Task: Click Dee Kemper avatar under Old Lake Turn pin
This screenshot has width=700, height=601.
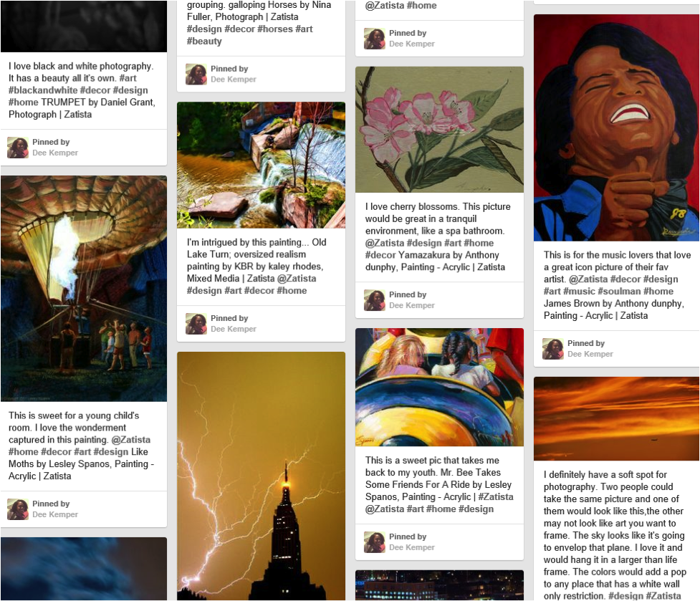Action: pyautogui.click(x=196, y=324)
